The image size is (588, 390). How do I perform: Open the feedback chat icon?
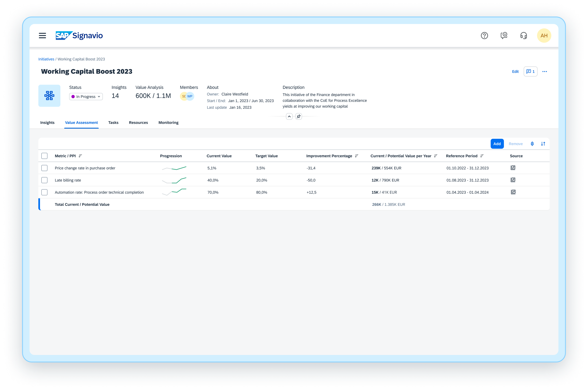504,36
